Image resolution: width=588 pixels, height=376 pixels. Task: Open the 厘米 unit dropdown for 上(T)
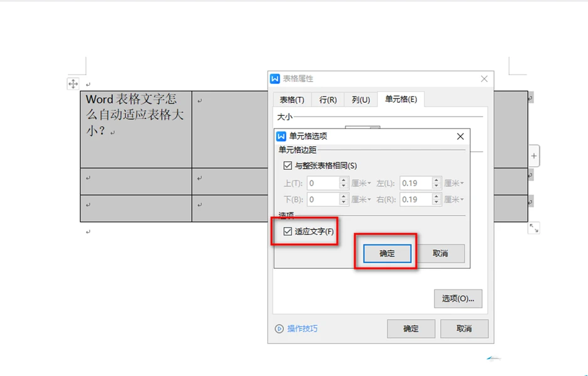[361, 184]
